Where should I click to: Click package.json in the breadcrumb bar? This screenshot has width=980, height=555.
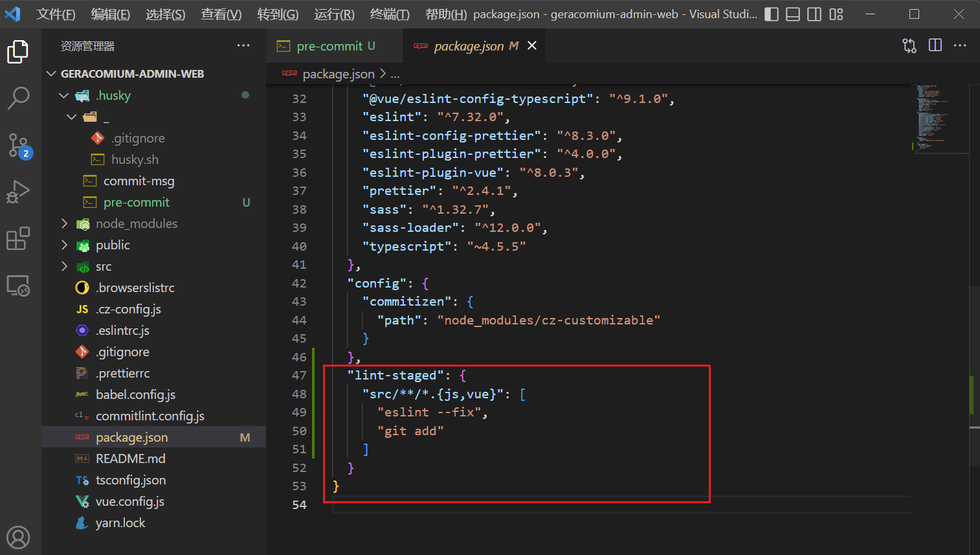(339, 74)
